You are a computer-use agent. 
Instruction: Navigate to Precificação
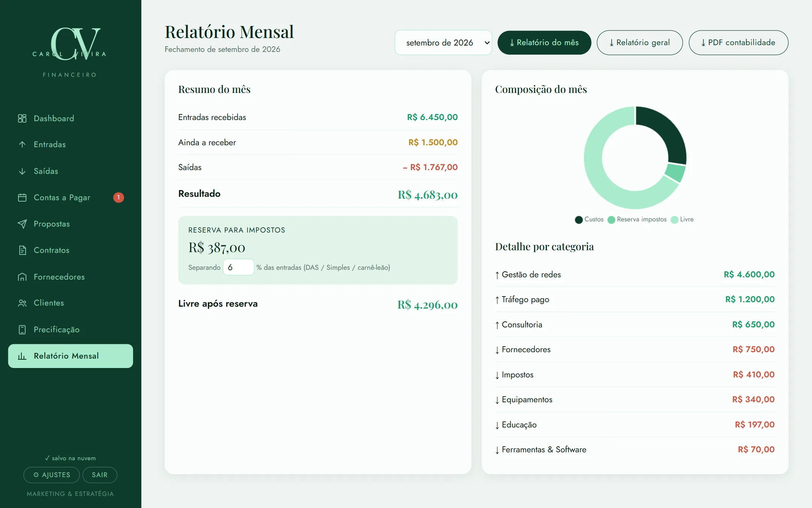71,330
